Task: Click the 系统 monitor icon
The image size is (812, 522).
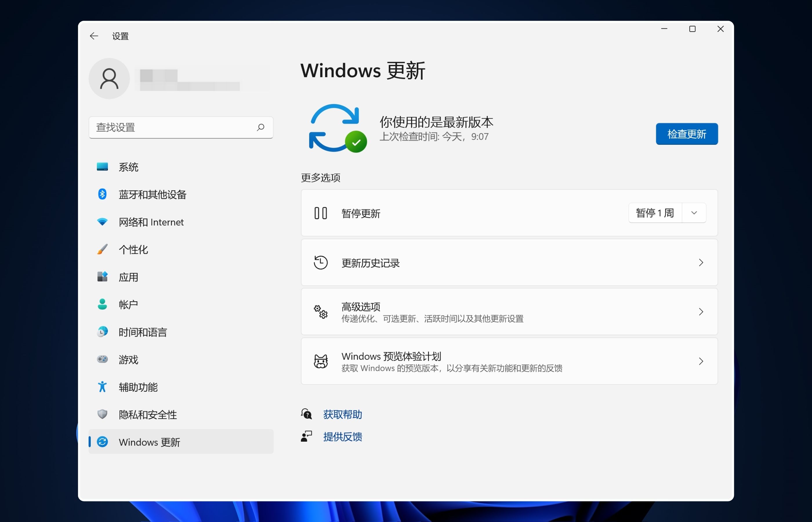Action: (102, 166)
